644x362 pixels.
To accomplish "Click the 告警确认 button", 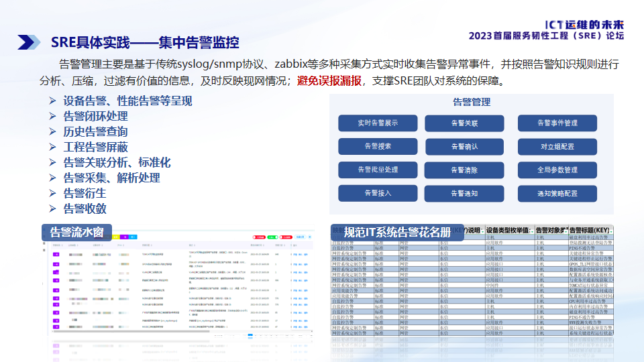I will click(x=464, y=147).
